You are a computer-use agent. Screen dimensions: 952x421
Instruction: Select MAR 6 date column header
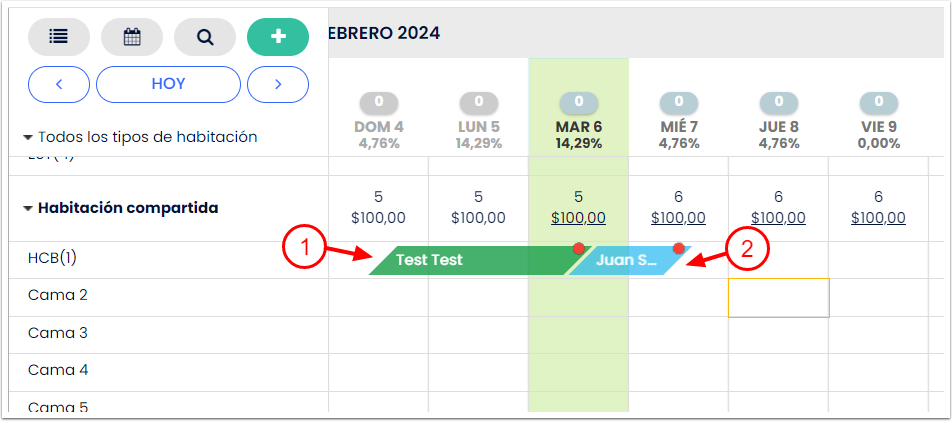coord(578,127)
